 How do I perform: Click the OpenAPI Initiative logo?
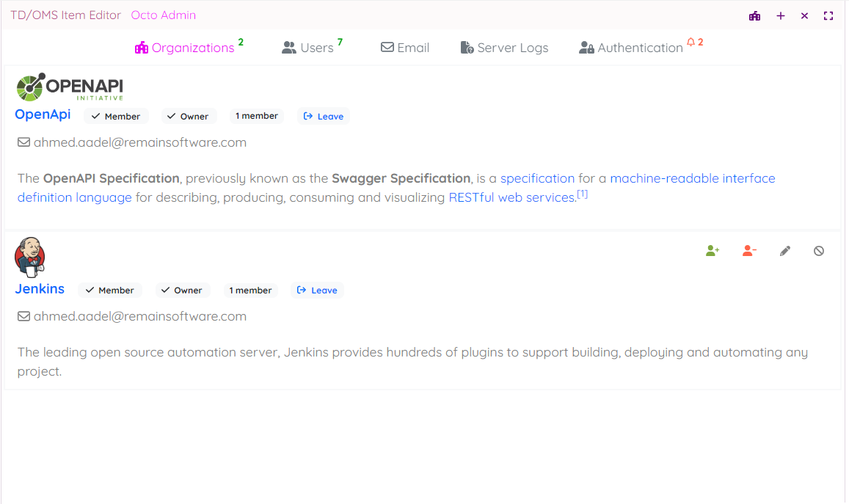(x=70, y=87)
